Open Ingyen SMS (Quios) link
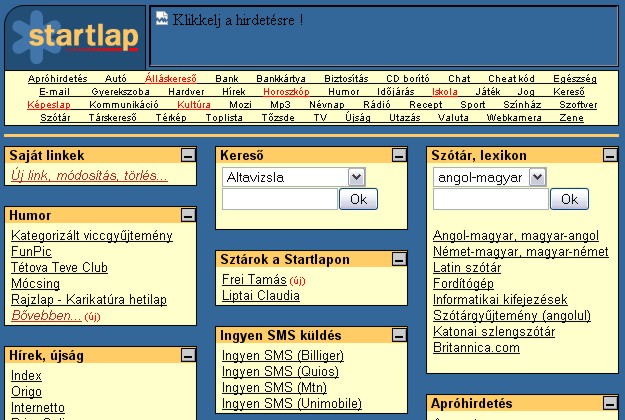The height and width of the screenshot is (420, 625). (x=280, y=371)
